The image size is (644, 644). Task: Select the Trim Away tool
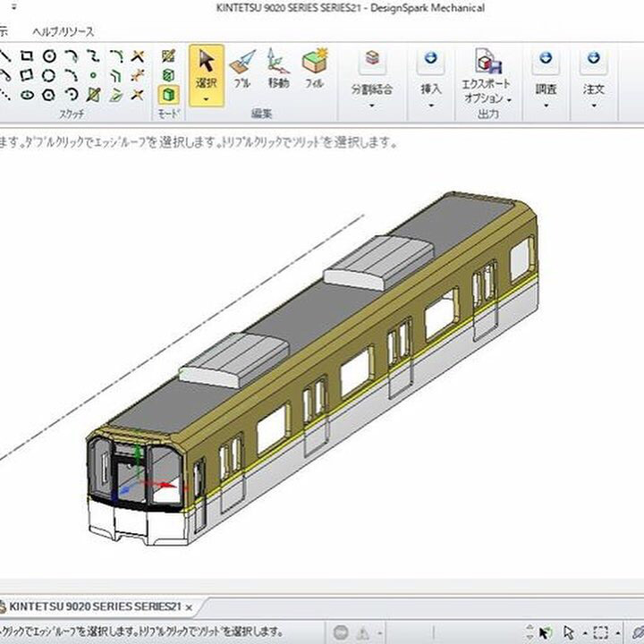pyautogui.click(x=138, y=55)
